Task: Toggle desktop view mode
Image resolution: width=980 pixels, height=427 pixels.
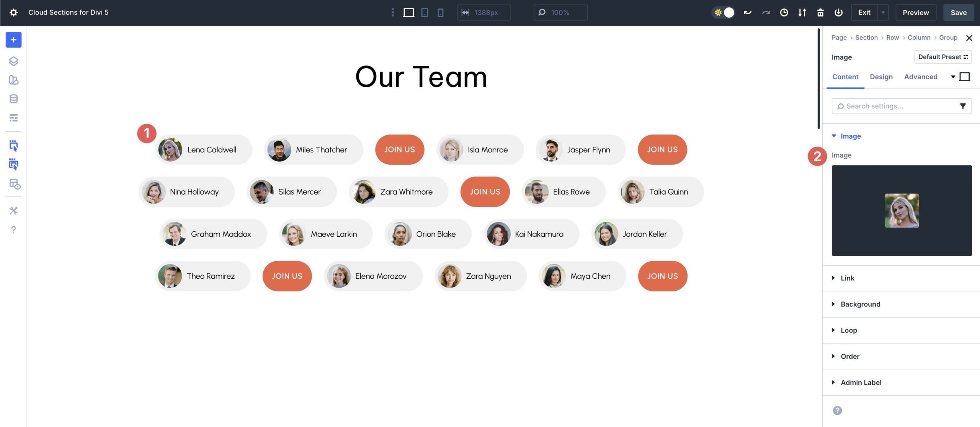Action: coord(408,12)
